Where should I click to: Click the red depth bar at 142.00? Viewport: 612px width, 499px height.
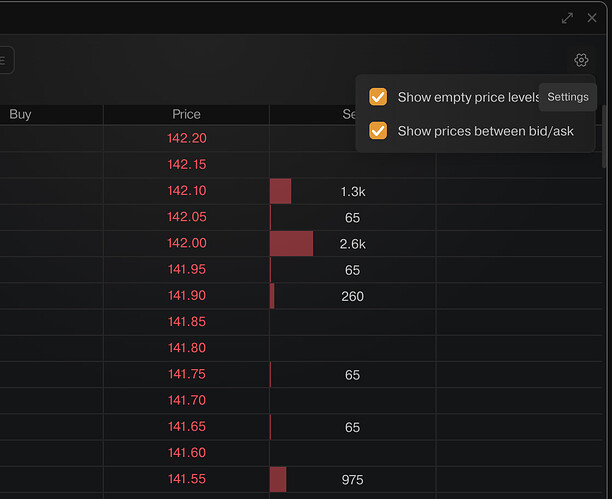[291, 243]
